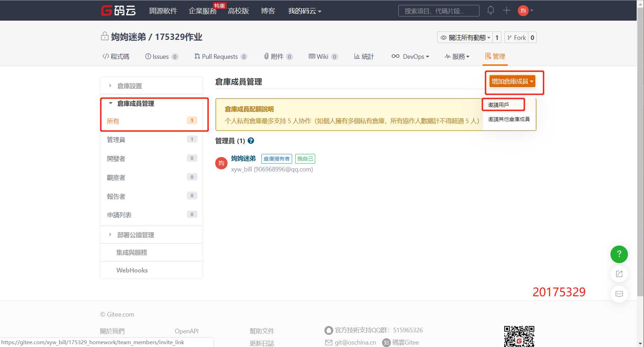Open WebHooks in the sidebar

151,270
